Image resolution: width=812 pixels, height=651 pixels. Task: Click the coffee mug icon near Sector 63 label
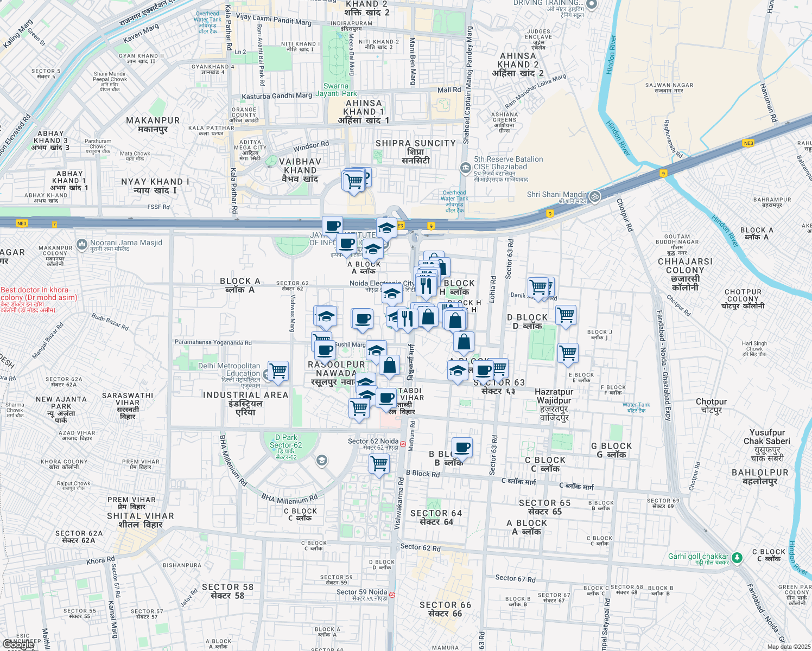[483, 371]
